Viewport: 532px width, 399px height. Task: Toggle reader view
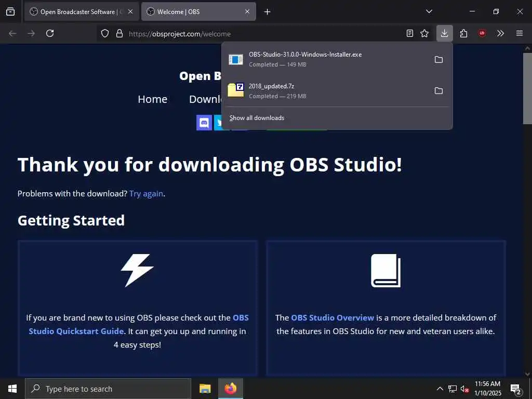[x=410, y=33]
